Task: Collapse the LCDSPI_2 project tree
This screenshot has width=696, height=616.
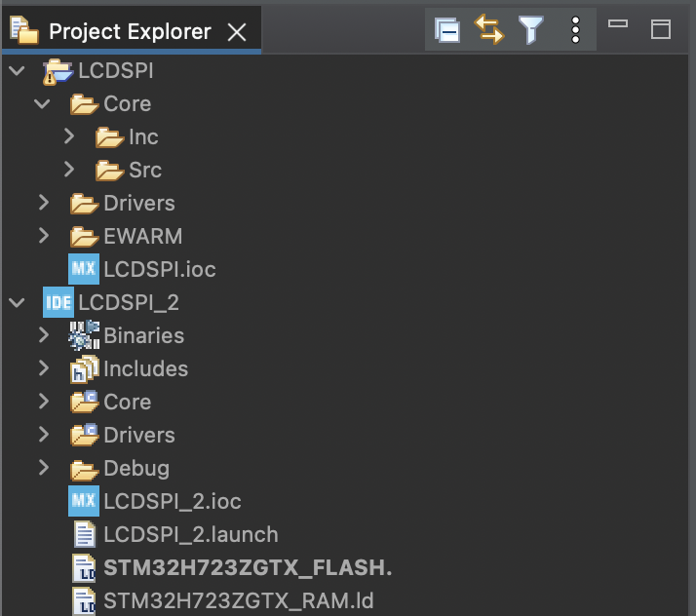Action: click(17, 302)
